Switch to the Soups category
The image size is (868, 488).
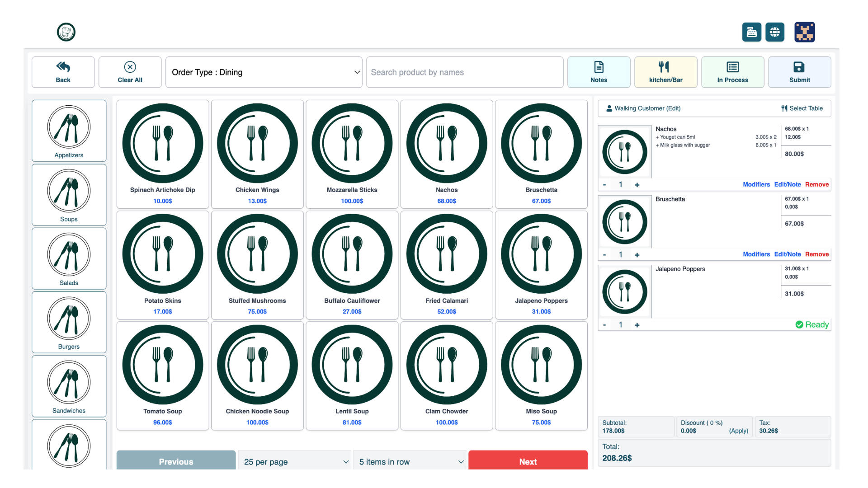(x=69, y=195)
